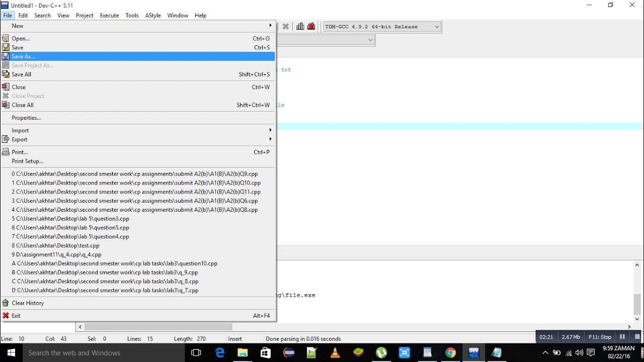The width and height of the screenshot is (644, 362).
Task: Click delete profiling information toolbar icon
Action: coord(311,27)
